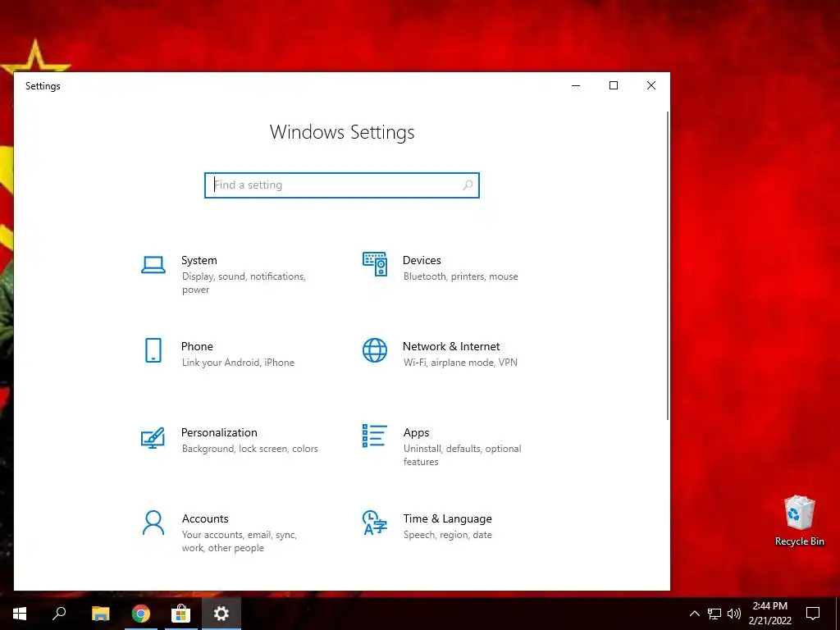
Task: Open the Phone icon
Action: 153,350
